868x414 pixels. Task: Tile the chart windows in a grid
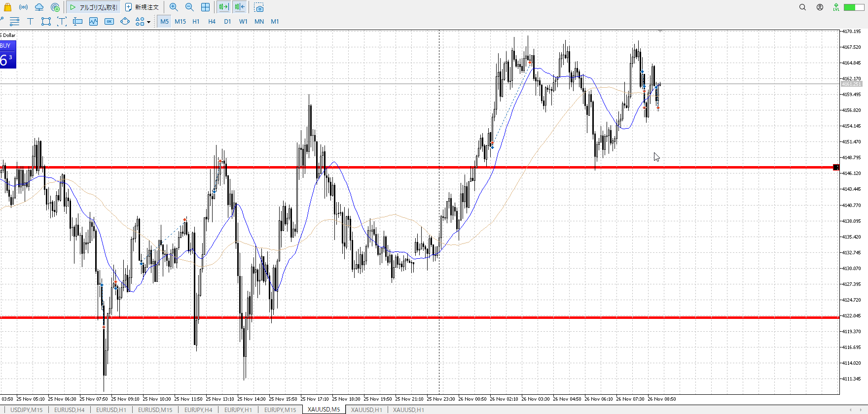[206, 7]
